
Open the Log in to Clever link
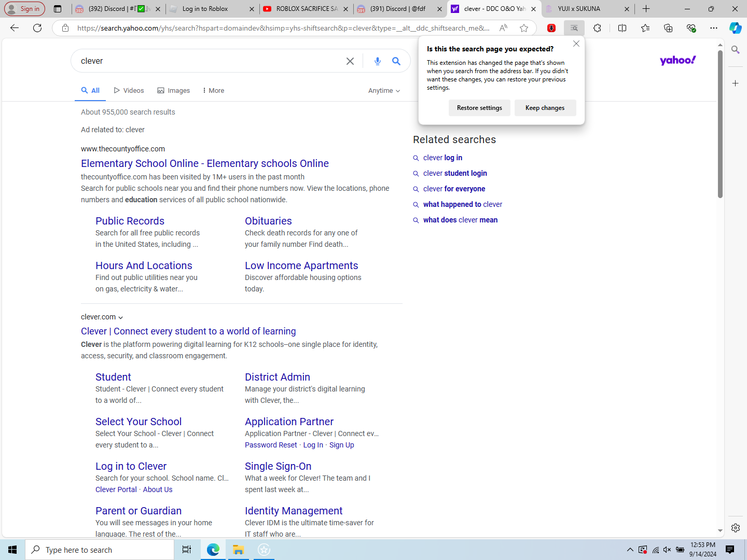131,466
